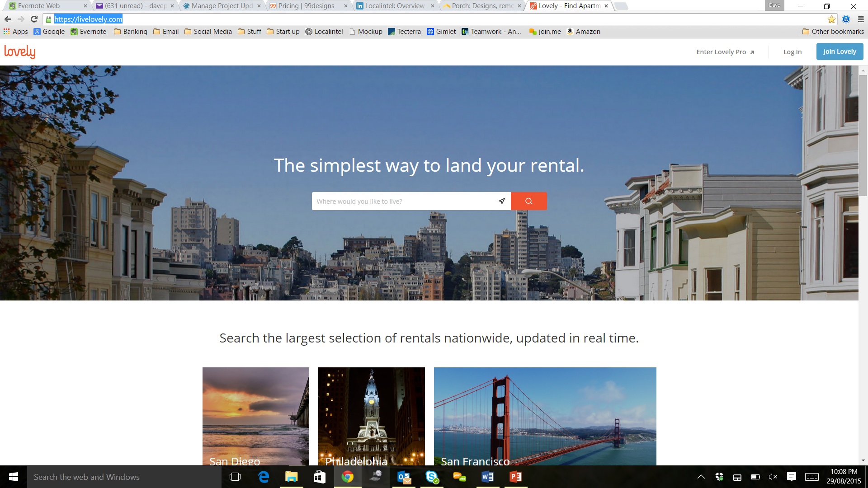
Task: Click the Lovely logo
Action: 20,52
